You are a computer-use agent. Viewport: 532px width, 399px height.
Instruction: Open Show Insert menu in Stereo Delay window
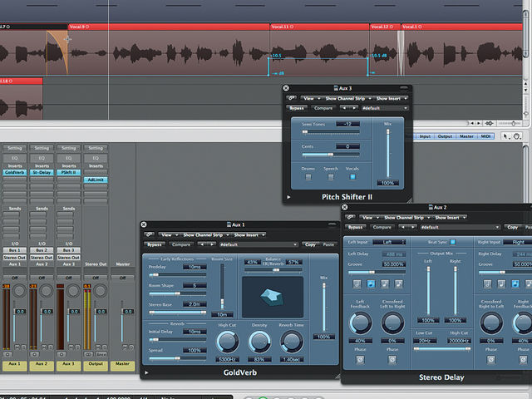tap(450, 218)
